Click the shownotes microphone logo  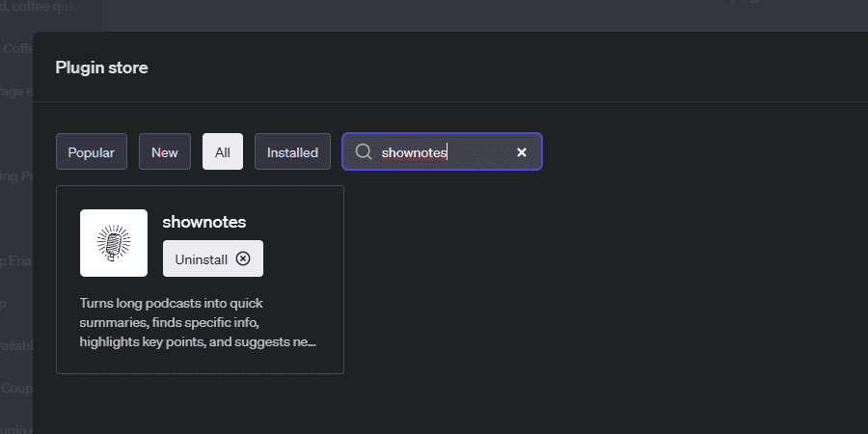click(x=114, y=243)
